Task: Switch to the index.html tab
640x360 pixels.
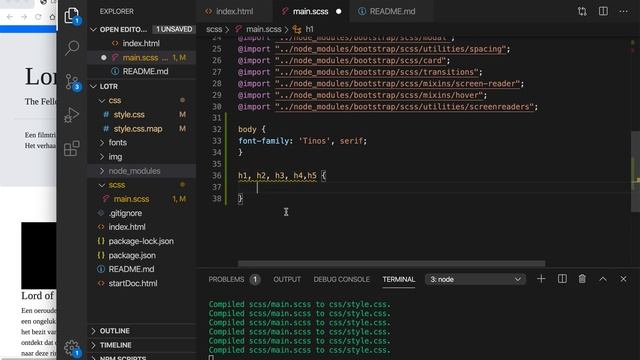Action: tap(234, 11)
